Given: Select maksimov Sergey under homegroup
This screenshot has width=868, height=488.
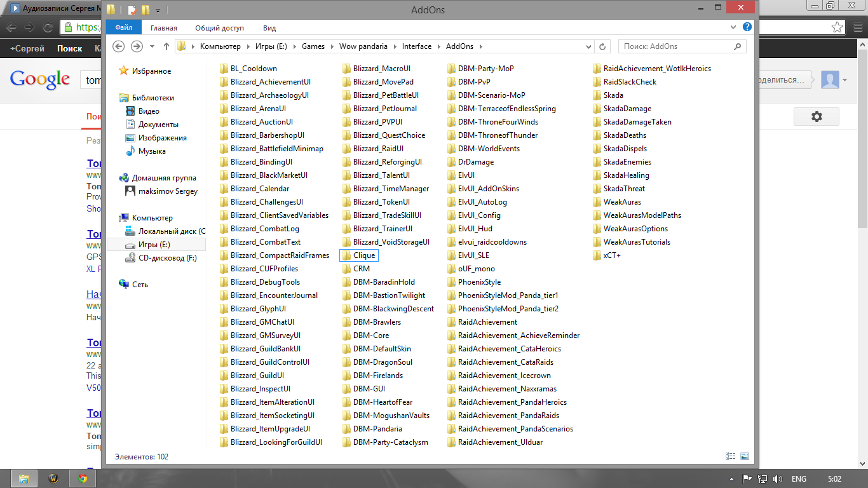Looking at the screenshot, I should (x=168, y=191).
